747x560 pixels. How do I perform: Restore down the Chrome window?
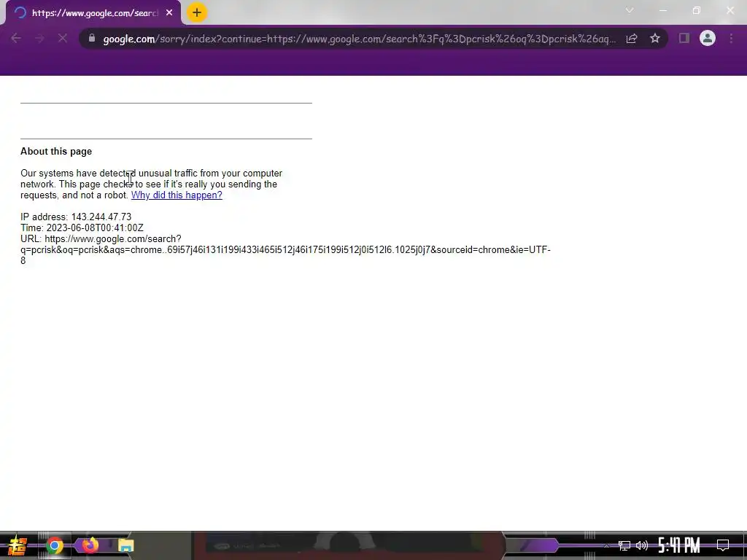point(697,10)
